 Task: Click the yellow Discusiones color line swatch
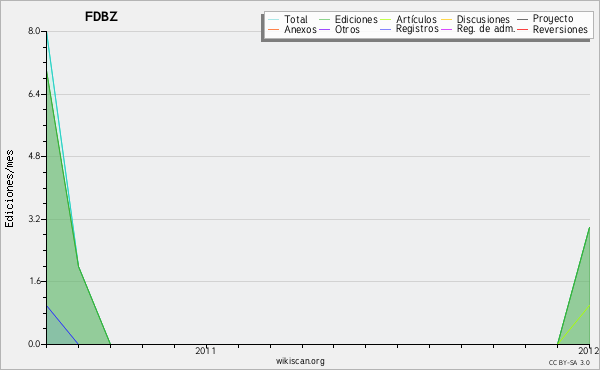pos(446,19)
